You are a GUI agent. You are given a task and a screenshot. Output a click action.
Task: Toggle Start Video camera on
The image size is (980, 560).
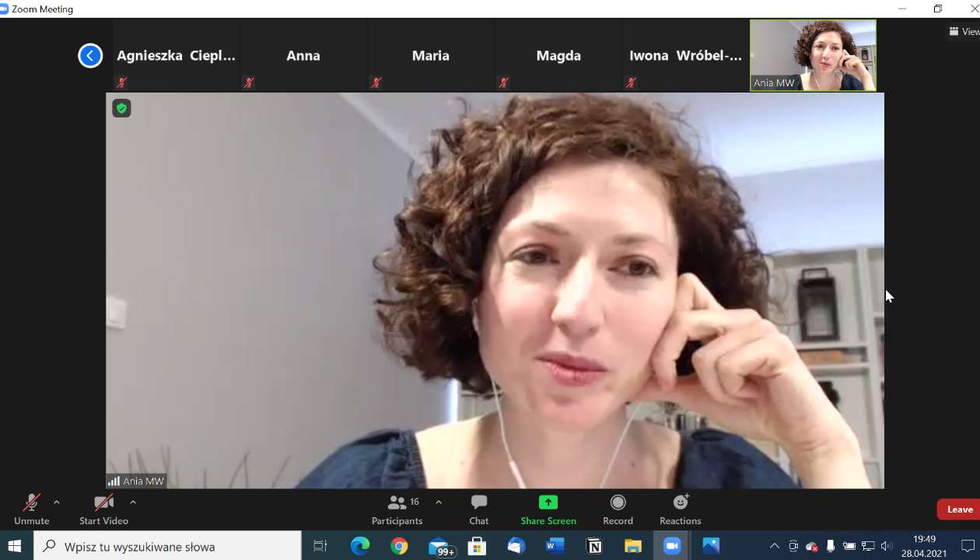tap(103, 509)
